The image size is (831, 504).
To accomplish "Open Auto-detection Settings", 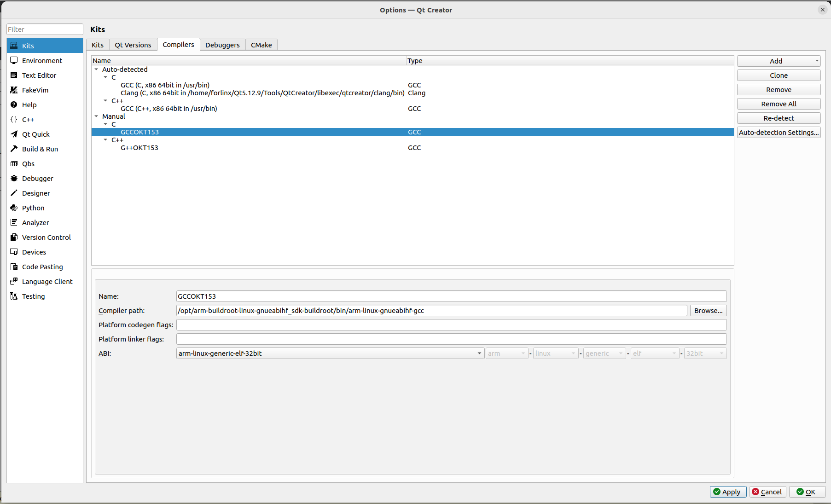I will pos(779,132).
